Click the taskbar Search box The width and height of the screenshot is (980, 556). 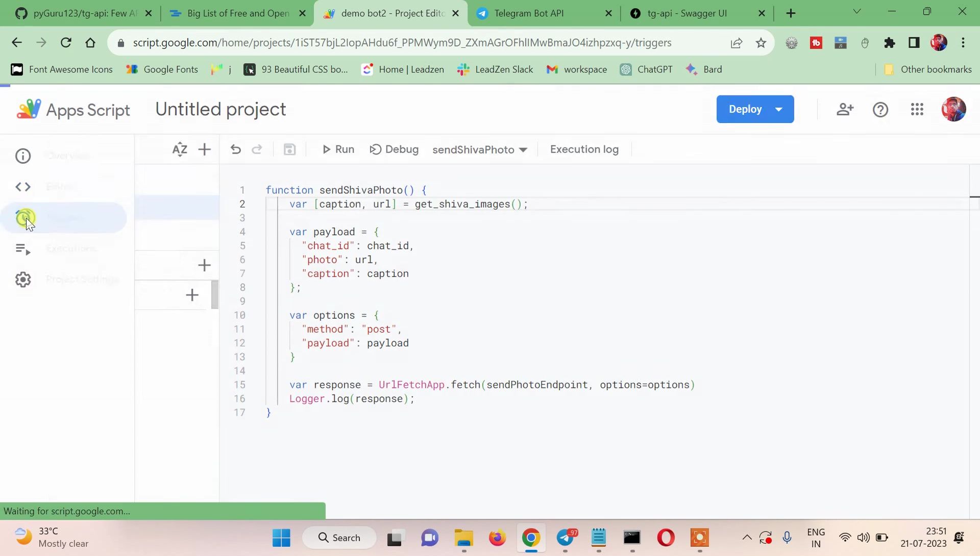(x=339, y=538)
